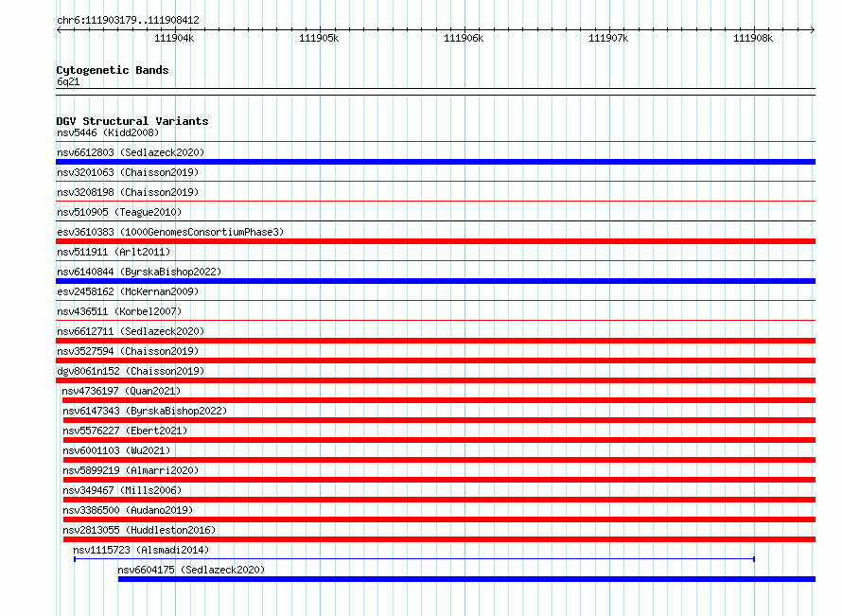
Task: Open the nsv349467 (Mills2006) variant
Action: click(122, 490)
